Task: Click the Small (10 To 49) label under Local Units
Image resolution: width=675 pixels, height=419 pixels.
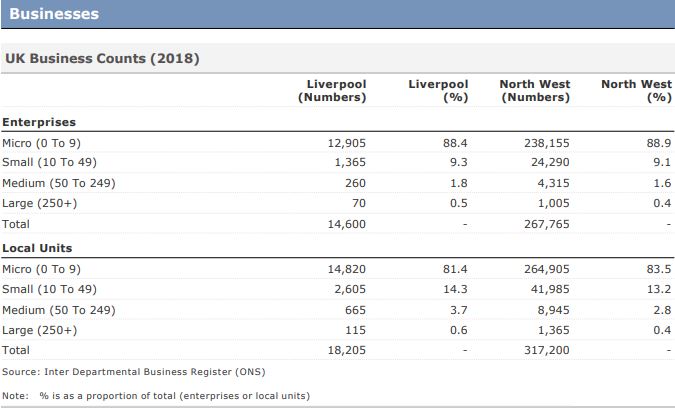Action: coord(52,289)
